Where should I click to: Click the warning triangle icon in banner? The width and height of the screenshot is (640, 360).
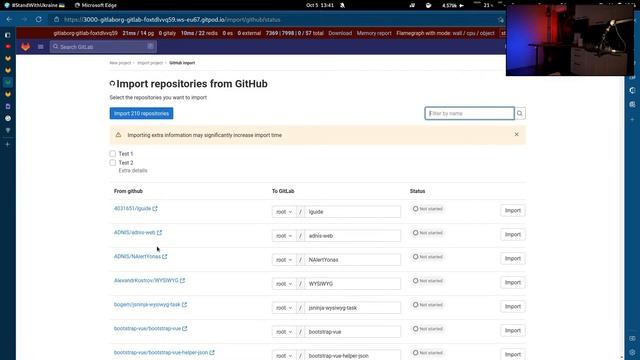click(118, 135)
